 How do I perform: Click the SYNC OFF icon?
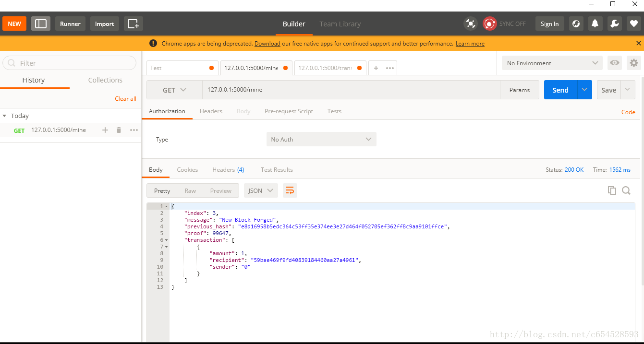[489, 24]
